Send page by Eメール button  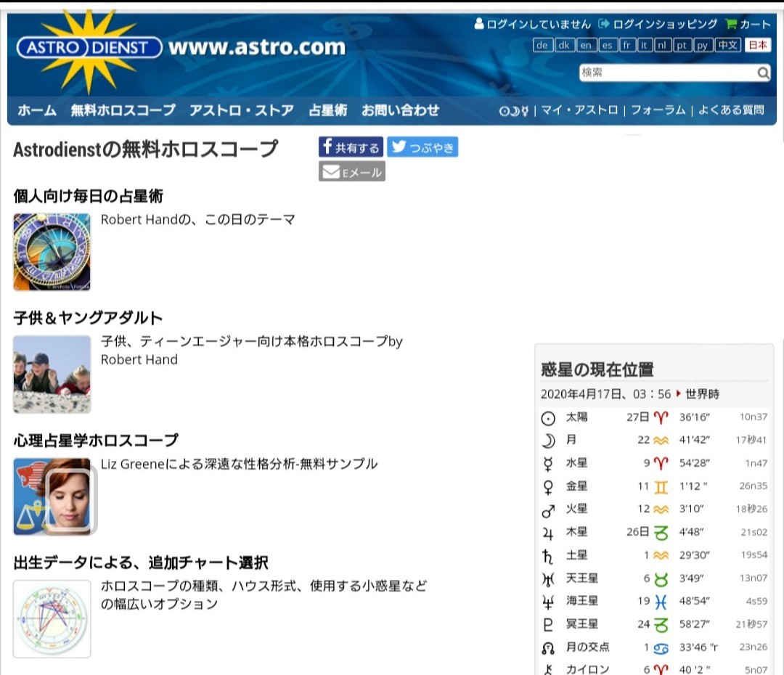coord(352,171)
